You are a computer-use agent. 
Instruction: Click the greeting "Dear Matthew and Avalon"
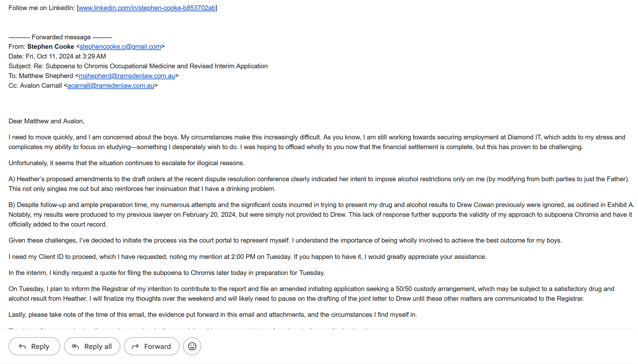tap(46, 121)
